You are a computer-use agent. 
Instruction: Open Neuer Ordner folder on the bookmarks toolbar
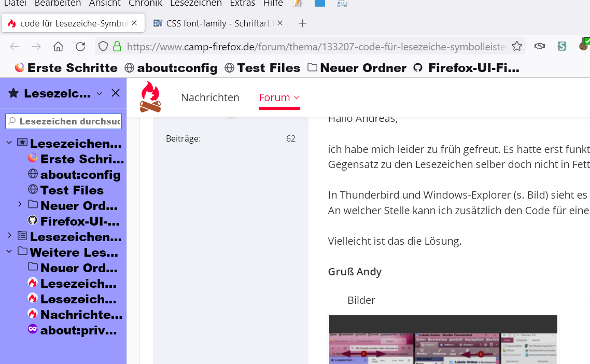pos(357,68)
